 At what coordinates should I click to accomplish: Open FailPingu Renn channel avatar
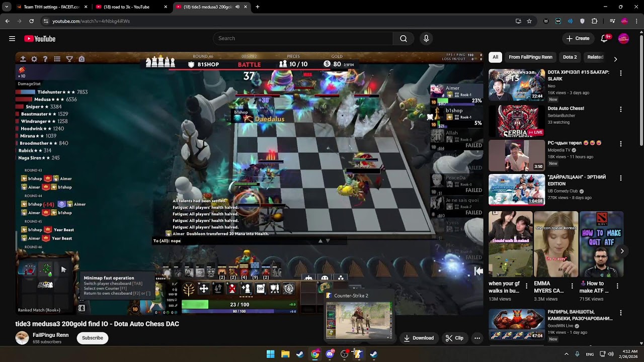(x=22, y=338)
